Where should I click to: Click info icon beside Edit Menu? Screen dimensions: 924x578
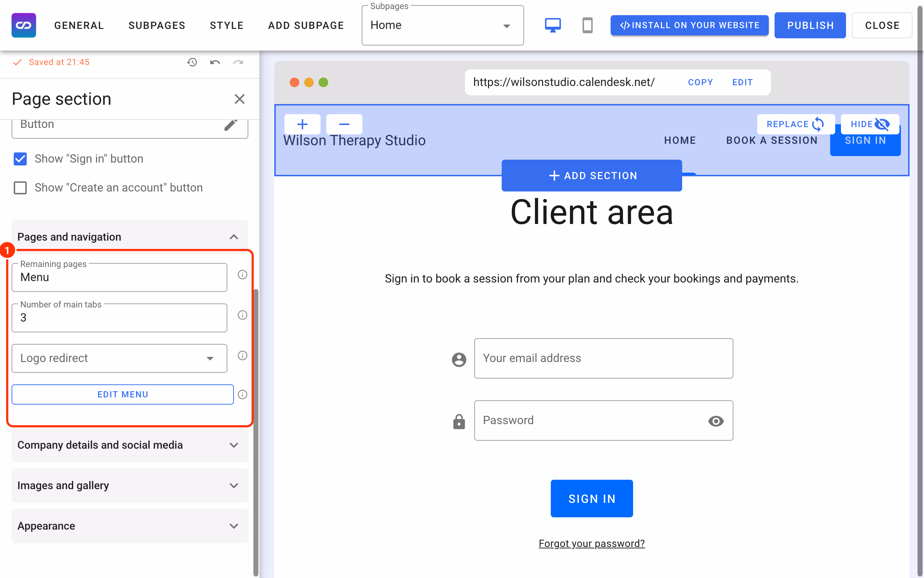pos(243,394)
